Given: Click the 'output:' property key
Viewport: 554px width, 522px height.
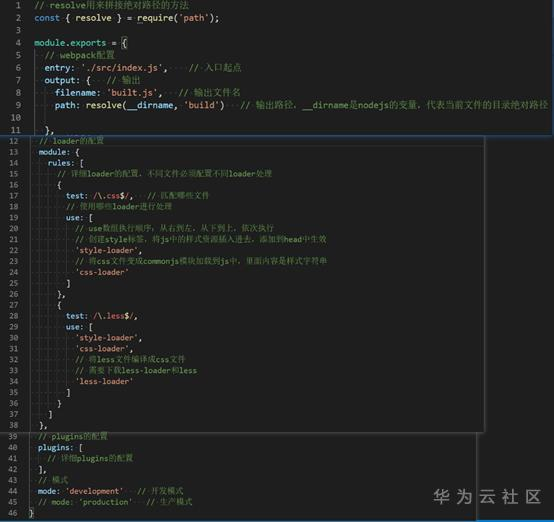Looking at the screenshot, I should coord(62,80).
